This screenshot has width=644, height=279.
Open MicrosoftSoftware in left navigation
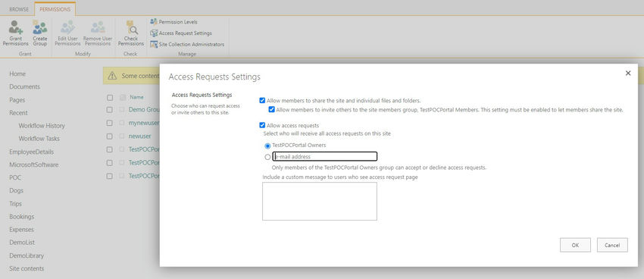click(x=33, y=165)
